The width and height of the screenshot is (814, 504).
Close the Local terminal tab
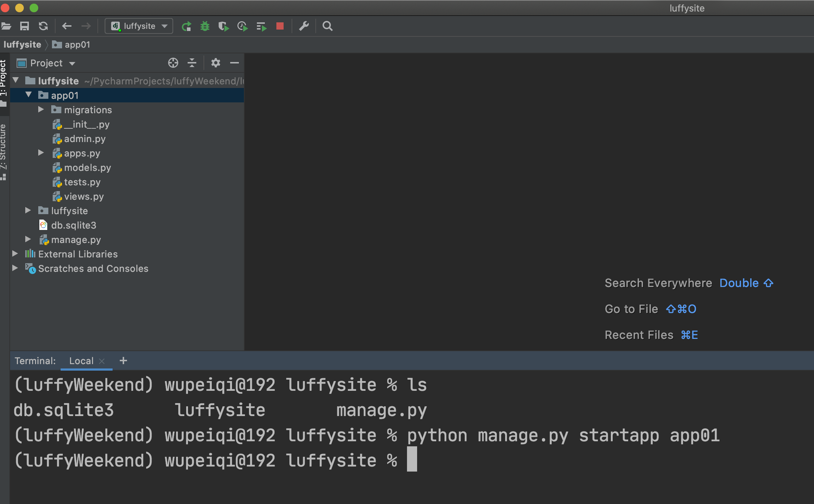pyautogui.click(x=102, y=361)
